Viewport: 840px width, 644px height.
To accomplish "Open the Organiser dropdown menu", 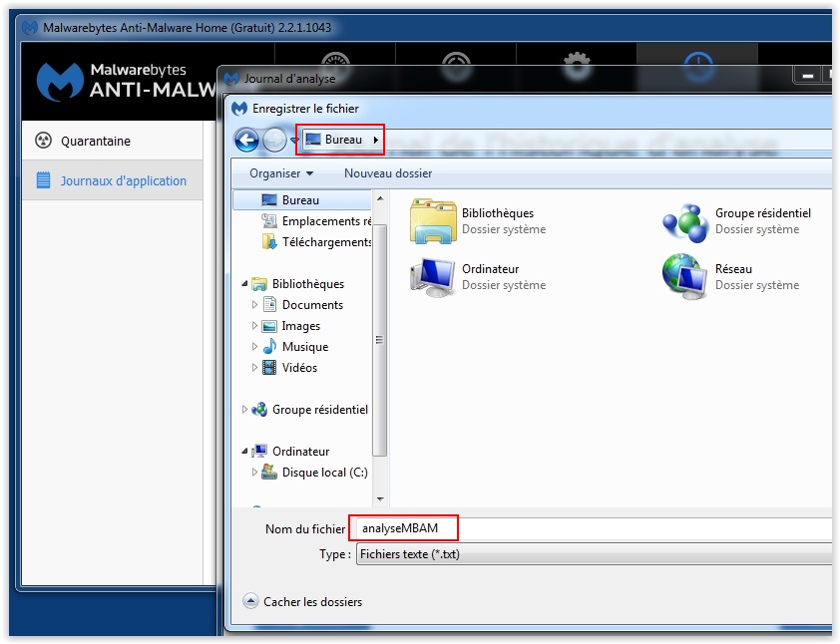I will point(281,173).
